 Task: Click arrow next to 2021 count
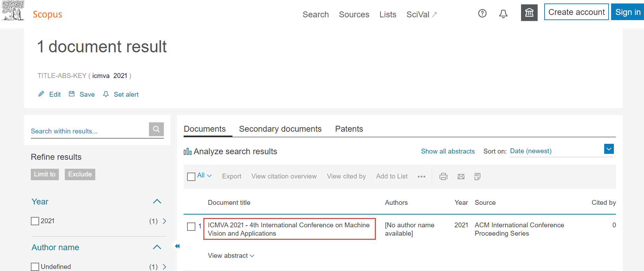(165, 221)
